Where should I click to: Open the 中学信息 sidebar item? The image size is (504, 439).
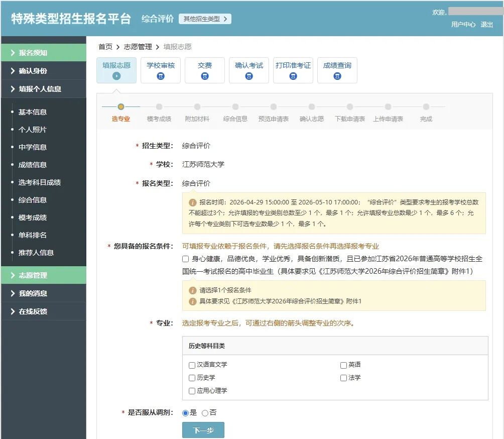(x=33, y=147)
